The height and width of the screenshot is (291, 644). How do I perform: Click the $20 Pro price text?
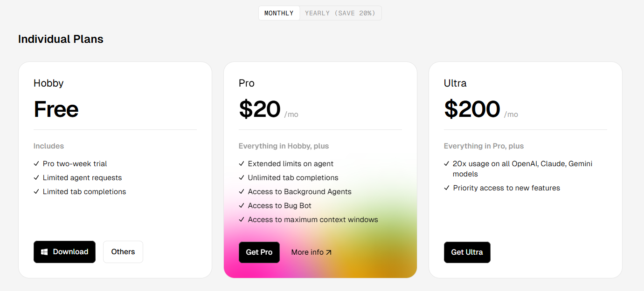pos(260,109)
